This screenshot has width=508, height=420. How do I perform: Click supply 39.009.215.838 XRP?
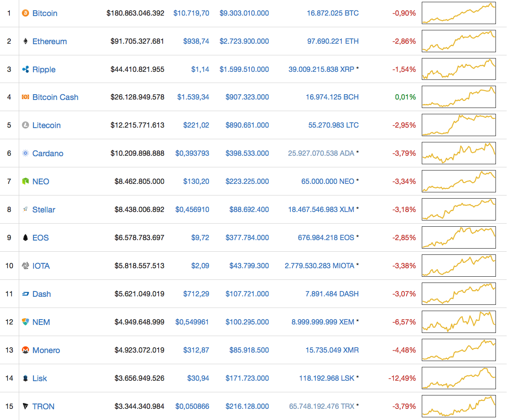(x=321, y=70)
